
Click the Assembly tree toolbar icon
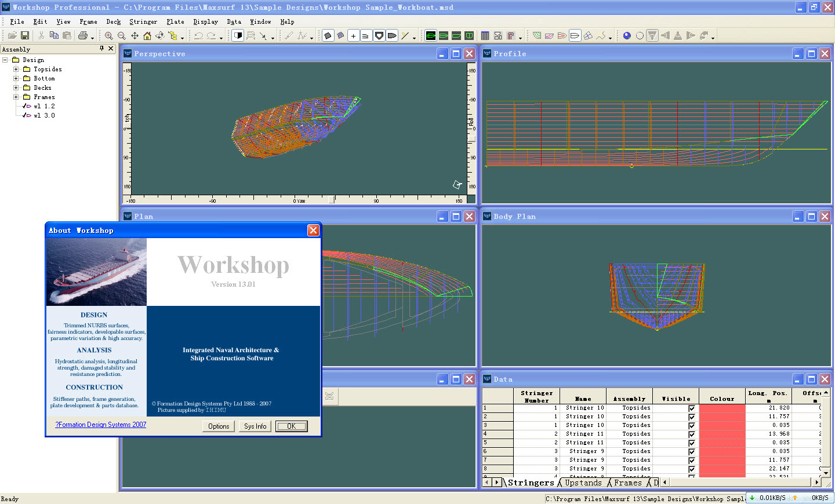click(x=173, y=36)
